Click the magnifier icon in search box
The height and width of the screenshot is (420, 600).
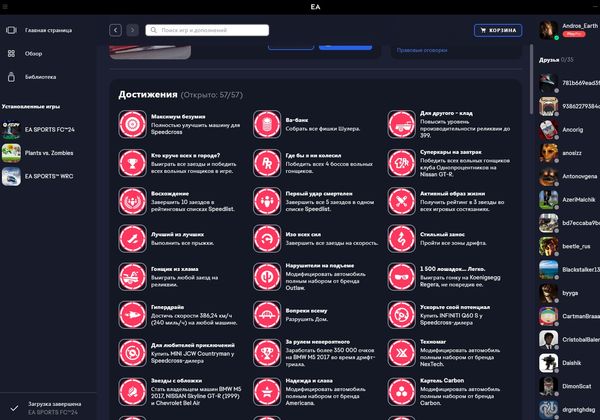pyautogui.click(x=153, y=30)
